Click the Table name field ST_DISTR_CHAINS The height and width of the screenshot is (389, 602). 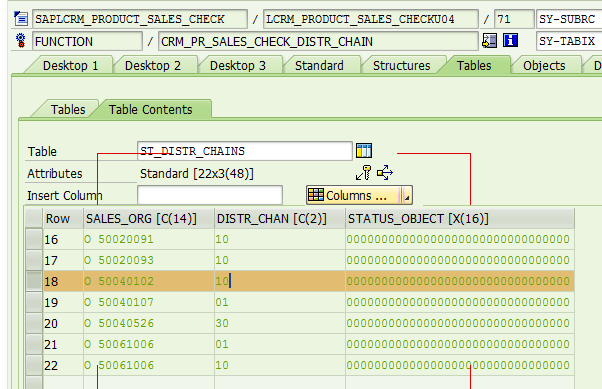[x=245, y=151]
